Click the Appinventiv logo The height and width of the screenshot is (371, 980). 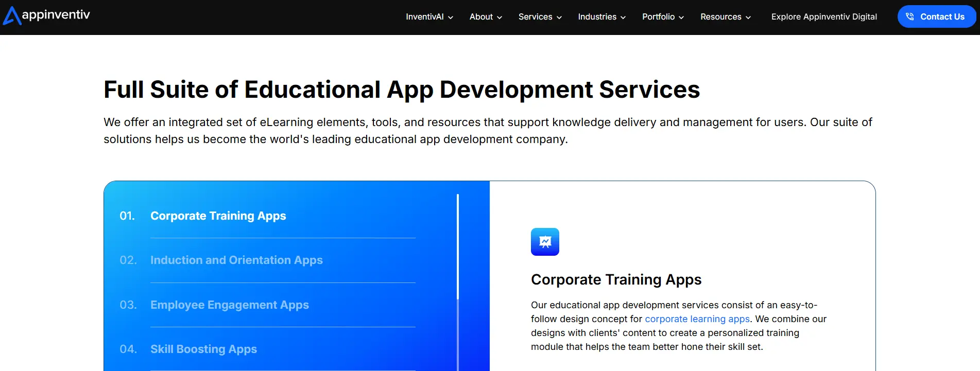[46, 16]
